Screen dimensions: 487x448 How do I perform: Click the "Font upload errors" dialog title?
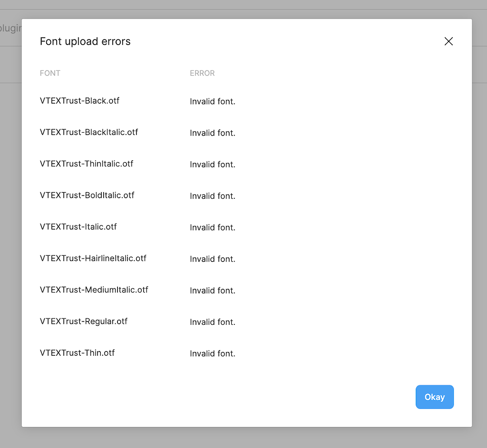[x=85, y=41]
